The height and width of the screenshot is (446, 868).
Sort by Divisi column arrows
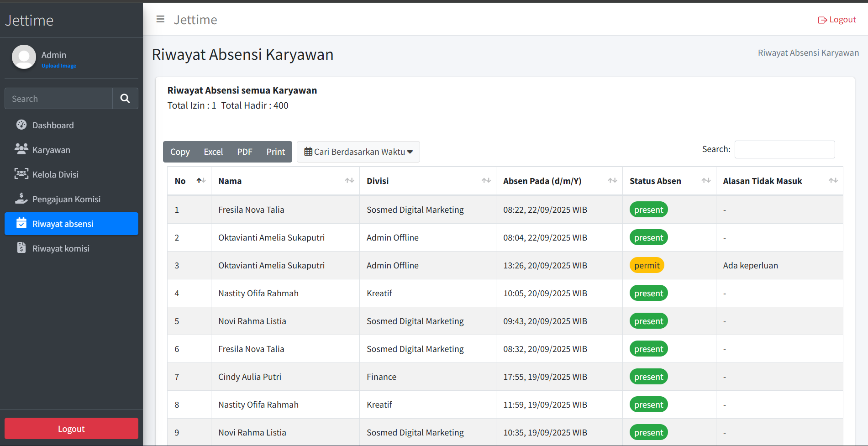(486, 181)
